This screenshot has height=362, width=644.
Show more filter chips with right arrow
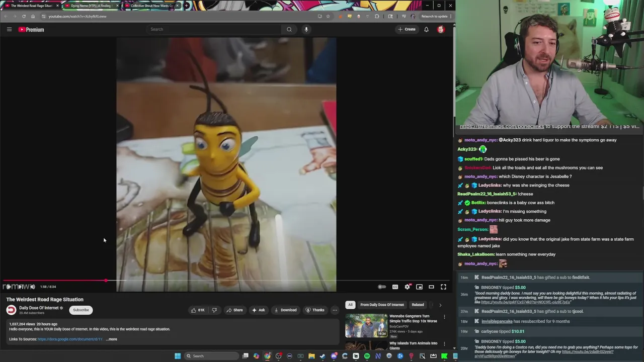pos(440,305)
